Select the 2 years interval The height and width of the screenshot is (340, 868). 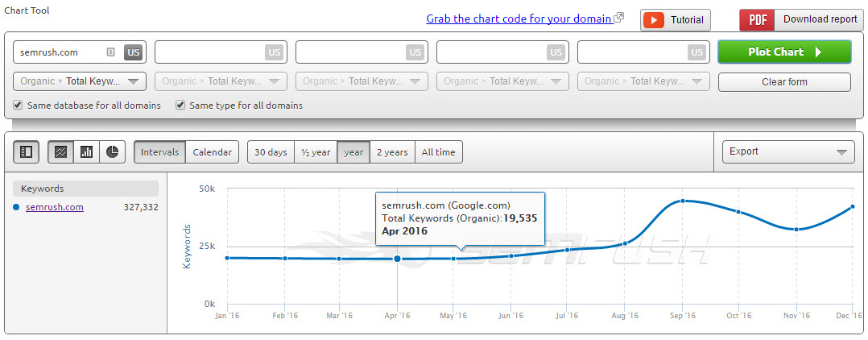(392, 152)
